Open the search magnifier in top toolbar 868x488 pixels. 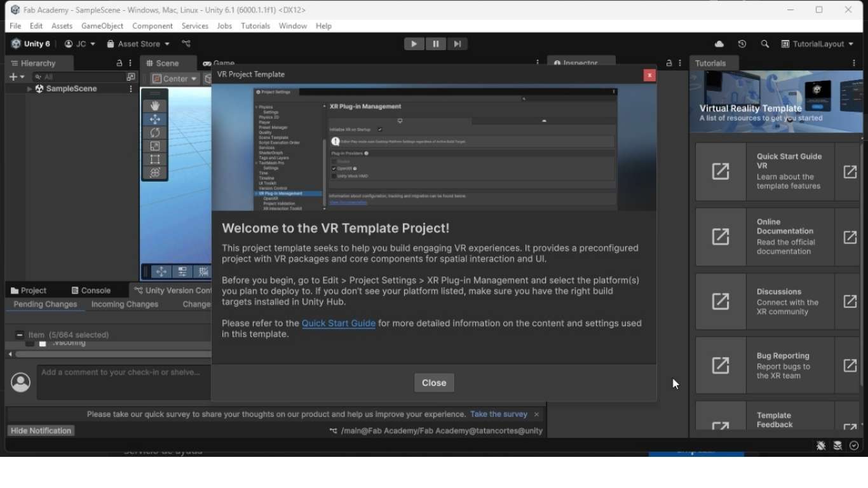coord(765,44)
